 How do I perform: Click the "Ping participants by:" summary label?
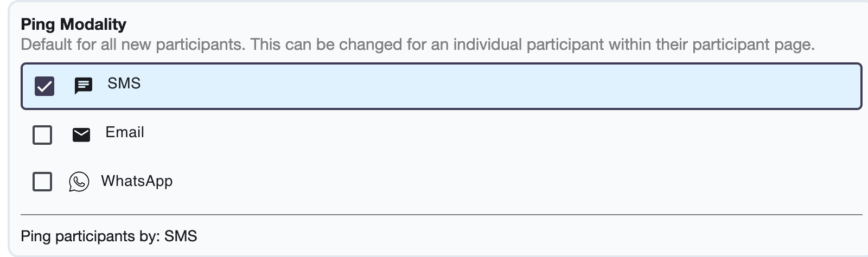pos(90,236)
